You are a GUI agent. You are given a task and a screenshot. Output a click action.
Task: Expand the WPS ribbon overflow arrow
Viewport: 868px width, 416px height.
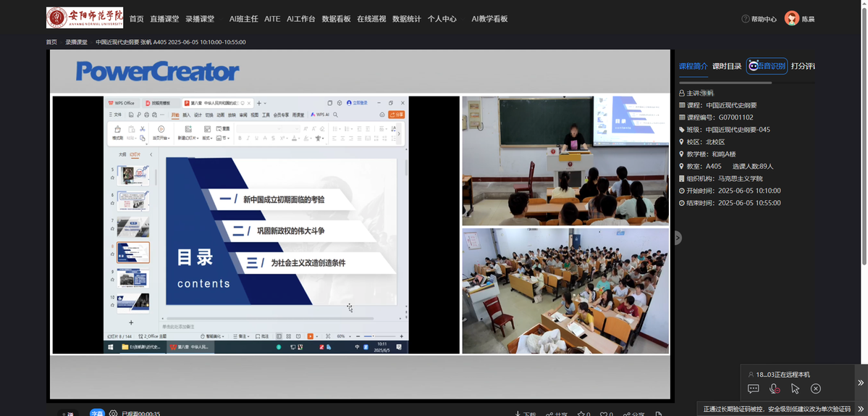tap(399, 133)
